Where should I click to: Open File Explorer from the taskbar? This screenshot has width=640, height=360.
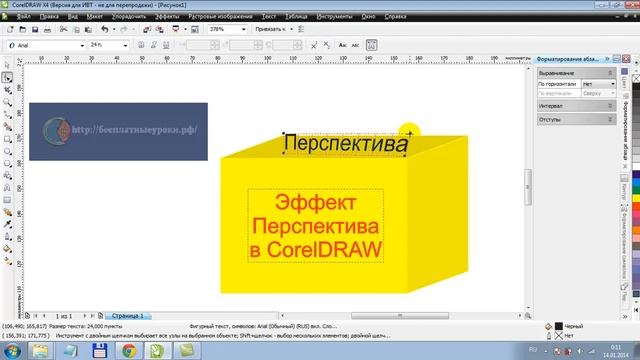click(x=40, y=351)
